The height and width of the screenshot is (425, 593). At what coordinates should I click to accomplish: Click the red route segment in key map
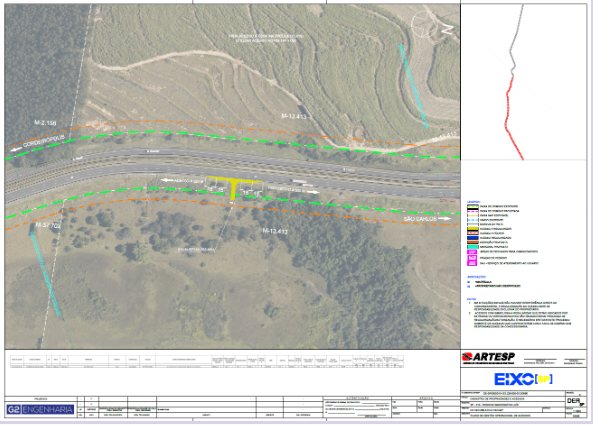[512, 118]
